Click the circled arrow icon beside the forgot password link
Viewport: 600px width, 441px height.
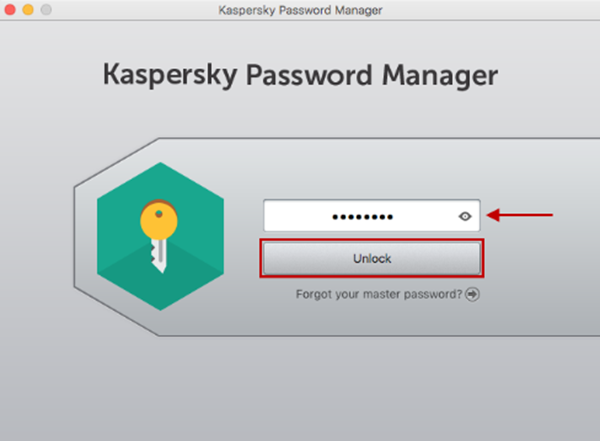click(x=472, y=294)
